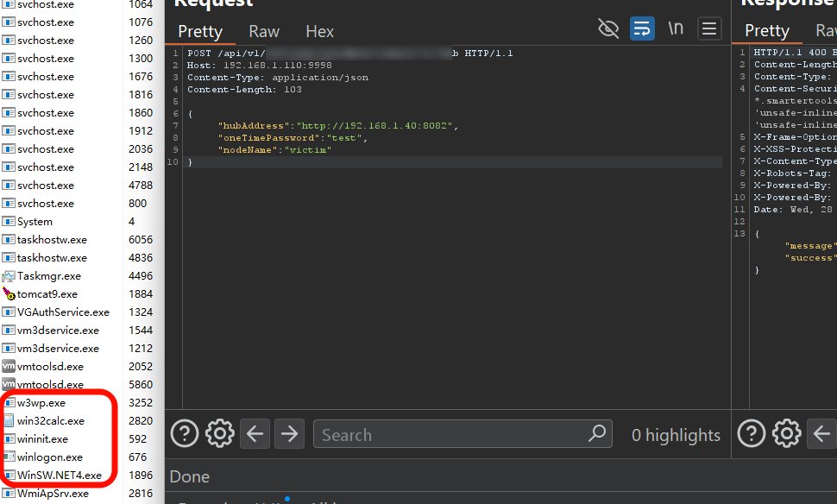Click the POST /api/v1/ request line
The width and height of the screenshot is (837, 504).
pyautogui.click(x=349, y=54)
